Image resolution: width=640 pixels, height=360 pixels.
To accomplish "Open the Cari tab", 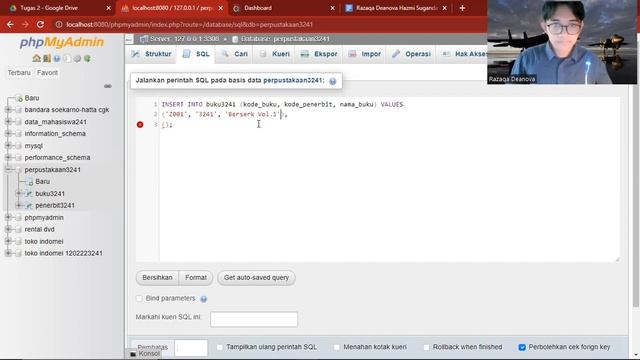I will point(235,54).
